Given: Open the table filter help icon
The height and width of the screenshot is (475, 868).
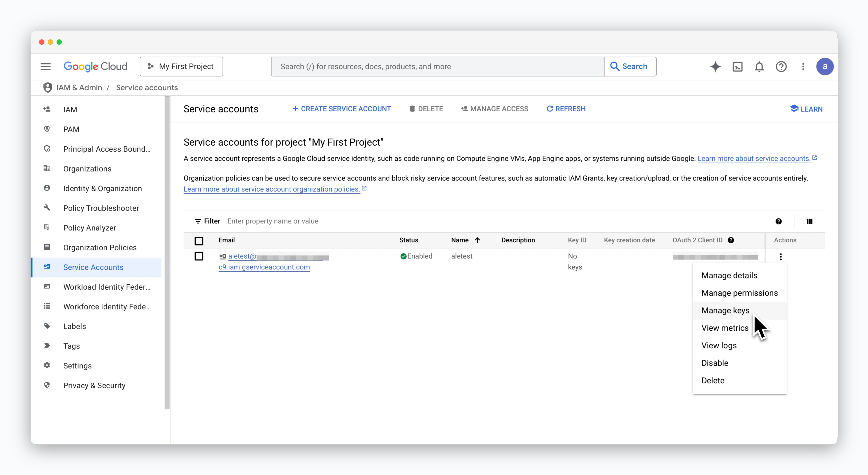Looking at the screenshot, I should (x=778, y=221).
